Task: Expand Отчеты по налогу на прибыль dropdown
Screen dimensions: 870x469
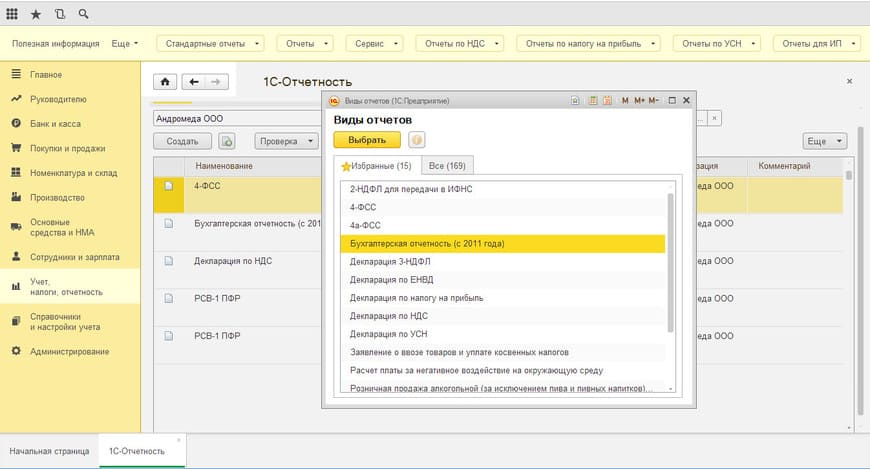Action: point(589,44)
